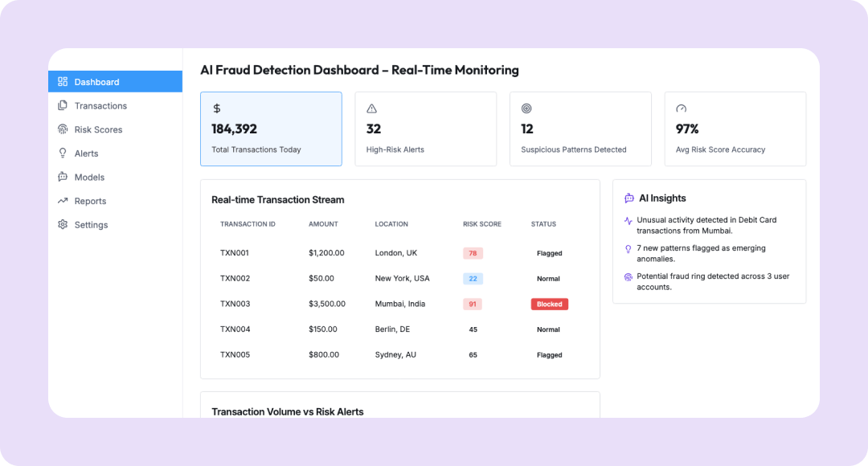
Task: Click the Dashboard grid icon in sidebar
Action: coord(63,82)
